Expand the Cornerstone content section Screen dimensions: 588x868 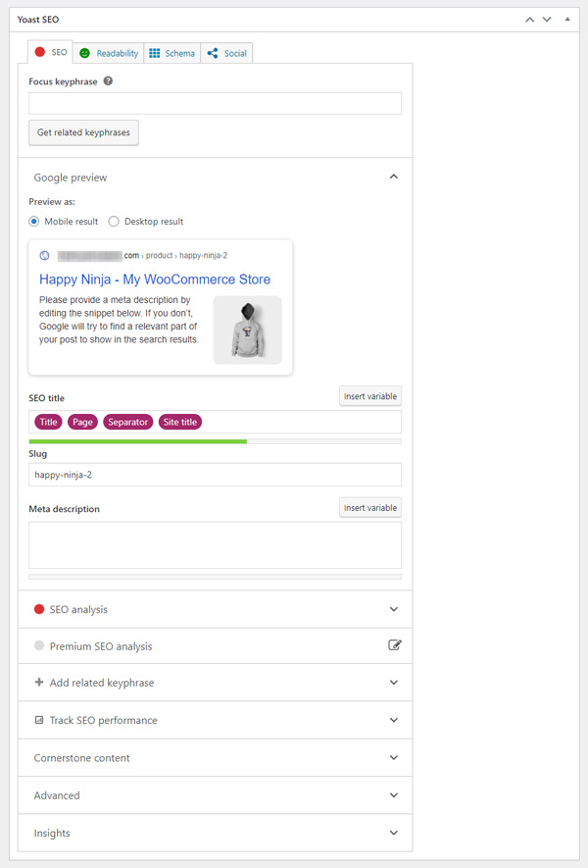click(394, 758)
